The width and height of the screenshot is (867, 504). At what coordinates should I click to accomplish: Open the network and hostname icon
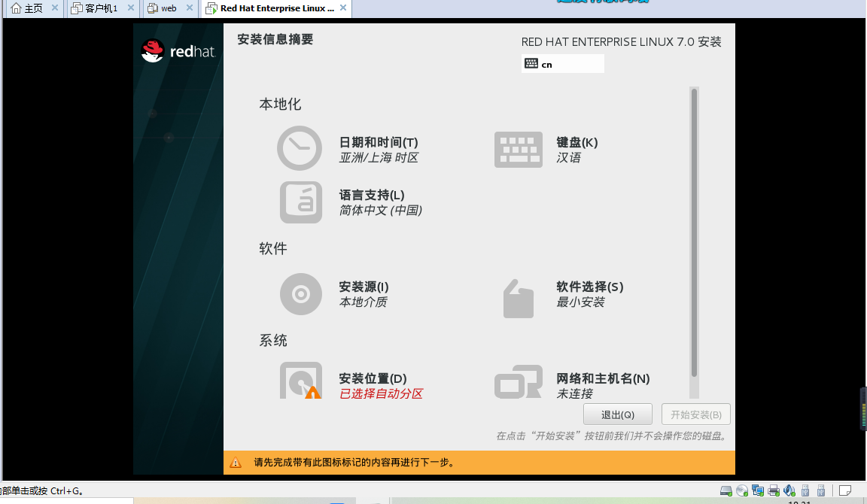point(518,381)
